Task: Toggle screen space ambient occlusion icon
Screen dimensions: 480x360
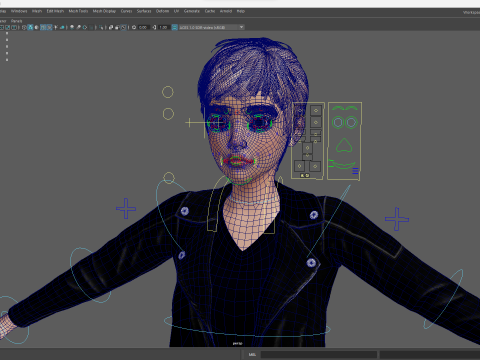Action: 72,27
